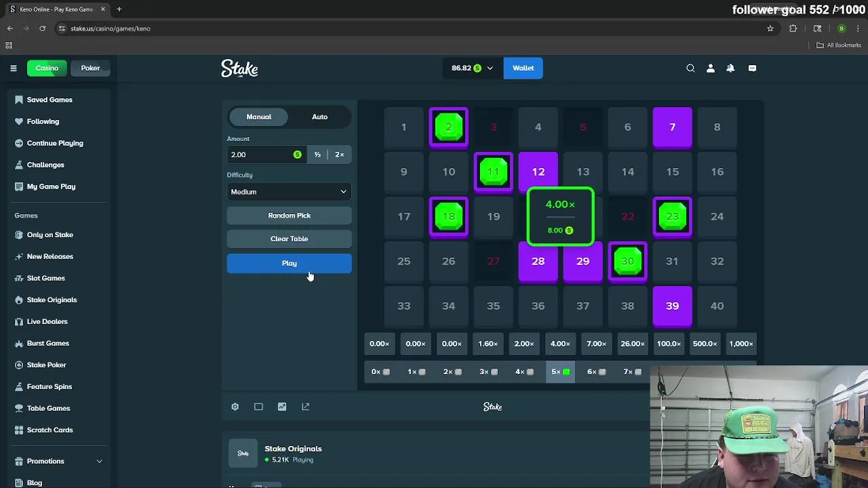Click the Stake logo in header

click(x=239, y=68)
